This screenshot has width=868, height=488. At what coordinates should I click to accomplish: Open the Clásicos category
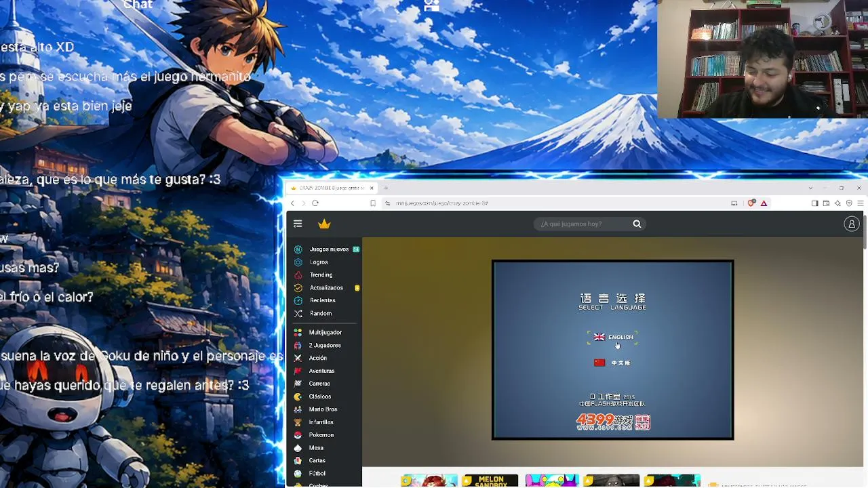(320, 396)
